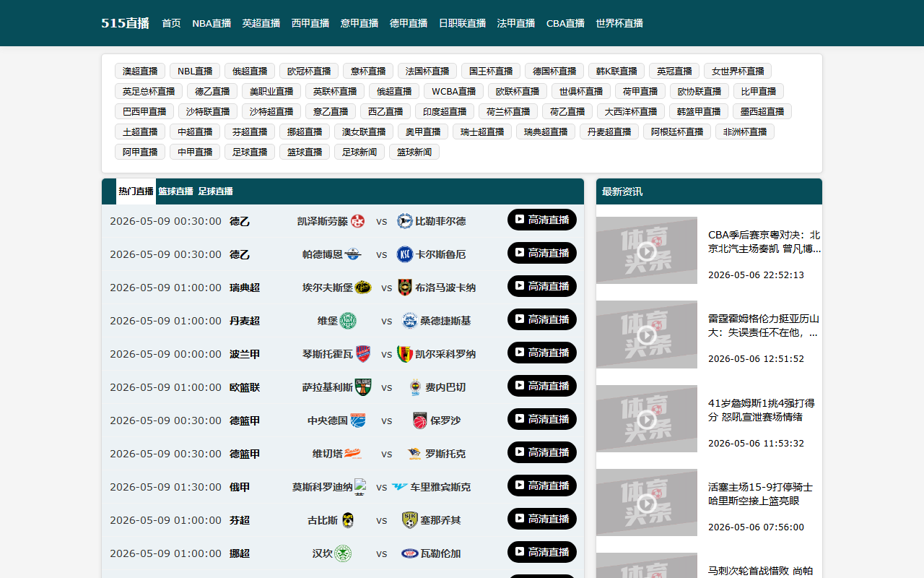
Task: Click the 莫斯科罗迪纳 broken logo image
Action: [x=361, y=486]
